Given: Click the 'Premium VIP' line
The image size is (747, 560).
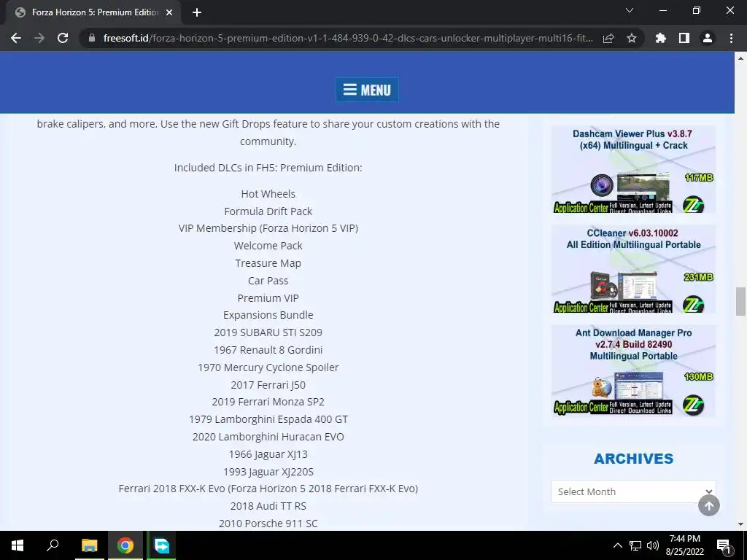Looking at the screenshot, I should tap(268, 297).
